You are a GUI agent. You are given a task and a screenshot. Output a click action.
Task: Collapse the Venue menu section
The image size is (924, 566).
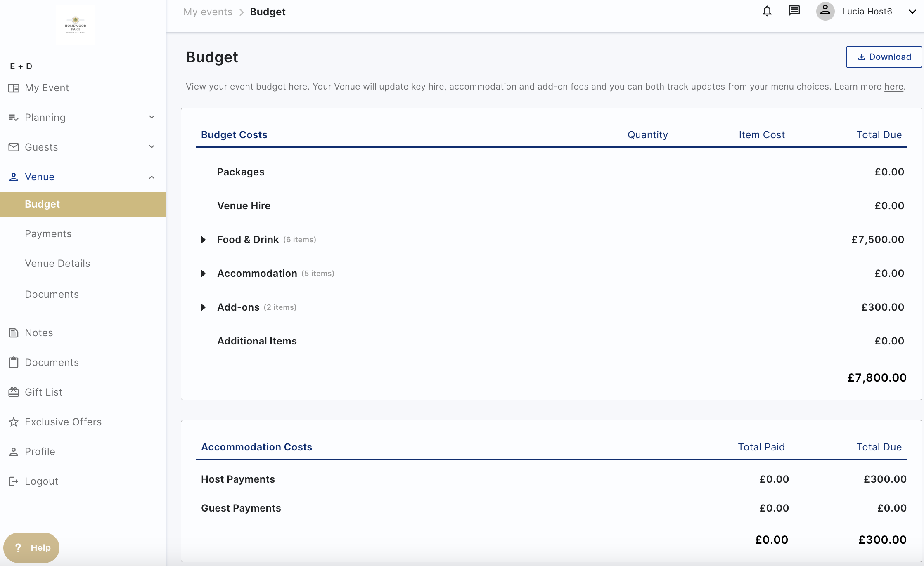[152, 177]
